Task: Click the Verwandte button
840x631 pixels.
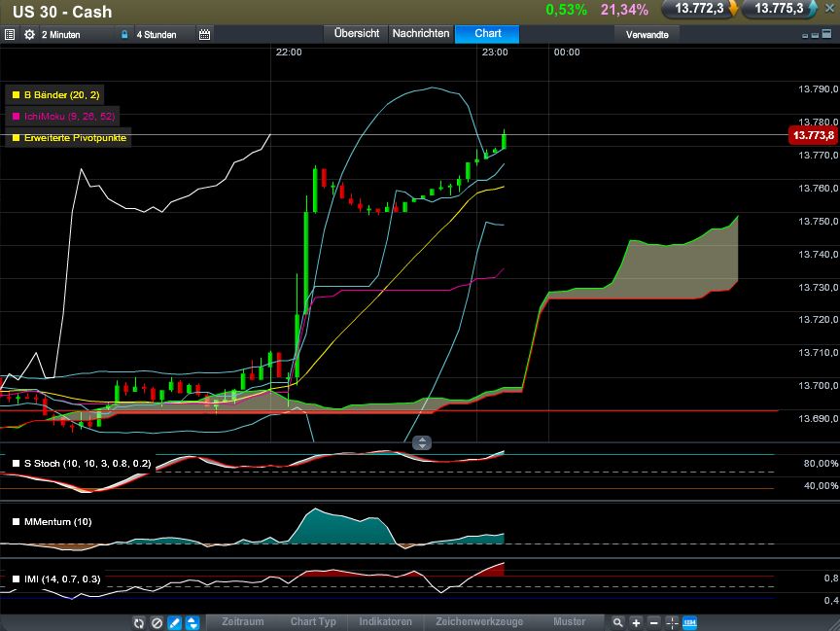Action: [647, 34]
